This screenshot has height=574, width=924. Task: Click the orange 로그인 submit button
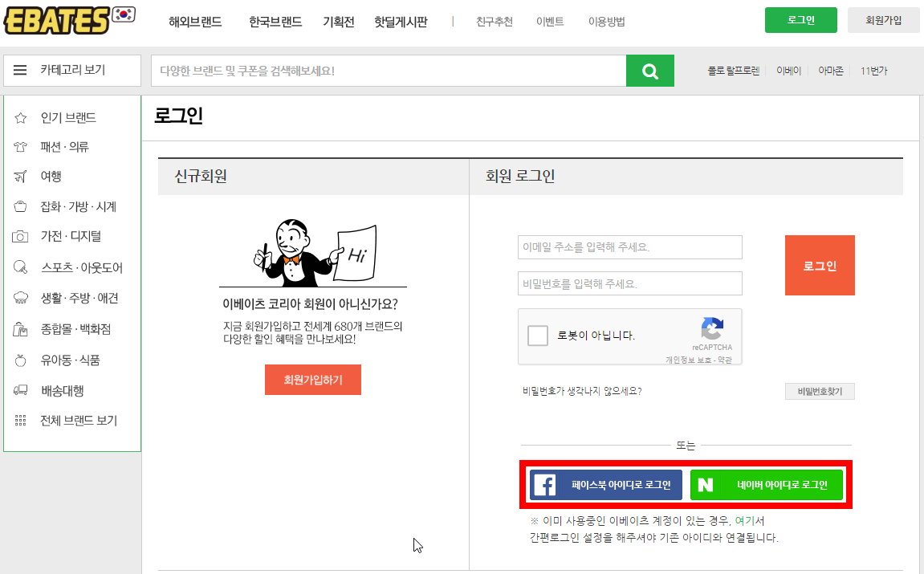820,266
